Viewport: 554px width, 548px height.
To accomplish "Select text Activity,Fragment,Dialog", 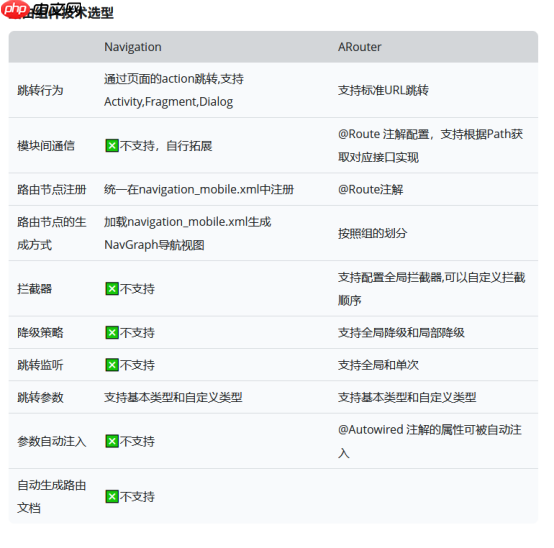I will point(169,102).
